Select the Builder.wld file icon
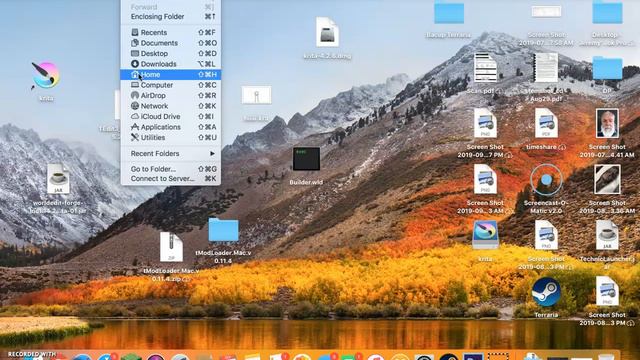 [306, 159]
